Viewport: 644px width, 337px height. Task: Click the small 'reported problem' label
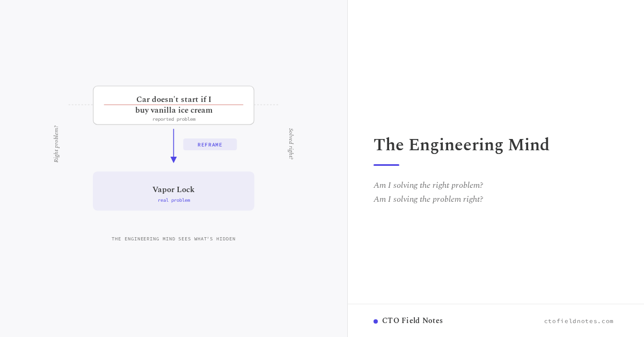174,119
